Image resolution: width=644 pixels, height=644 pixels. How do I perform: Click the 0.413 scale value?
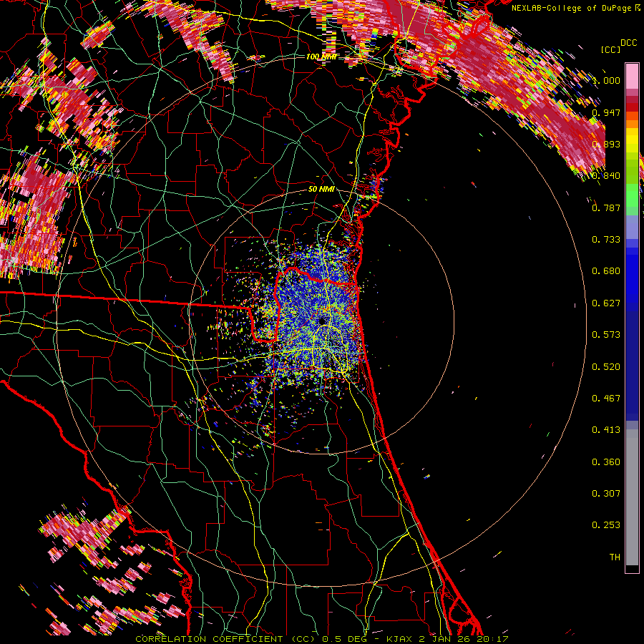click(x=606, y=430)
